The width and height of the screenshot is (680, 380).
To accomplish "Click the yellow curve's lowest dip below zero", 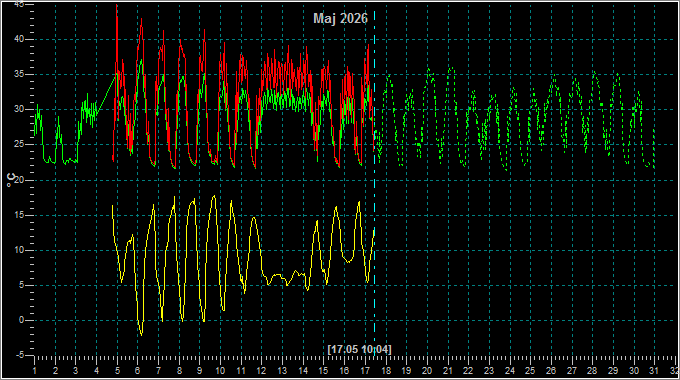I will point(141,333).
